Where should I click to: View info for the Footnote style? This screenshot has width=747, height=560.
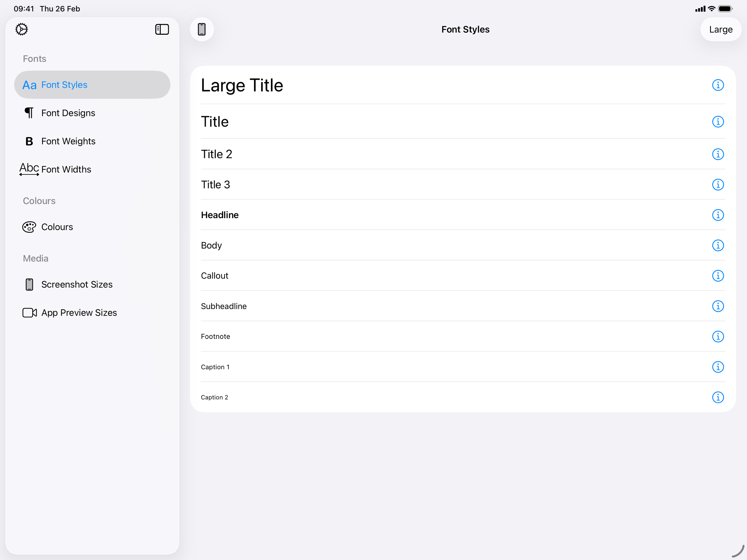coord(718,337)
